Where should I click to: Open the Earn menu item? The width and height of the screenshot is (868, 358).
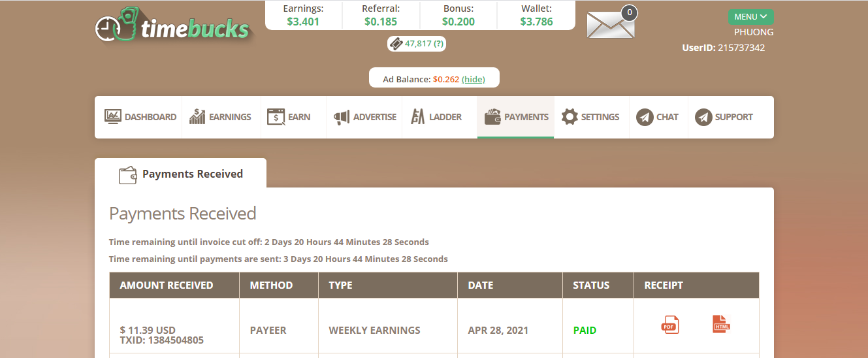293,117
